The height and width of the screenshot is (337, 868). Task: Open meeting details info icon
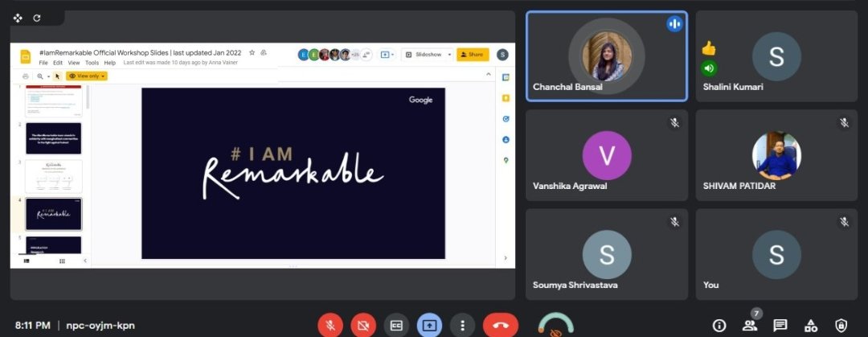(x=719, y=326)
